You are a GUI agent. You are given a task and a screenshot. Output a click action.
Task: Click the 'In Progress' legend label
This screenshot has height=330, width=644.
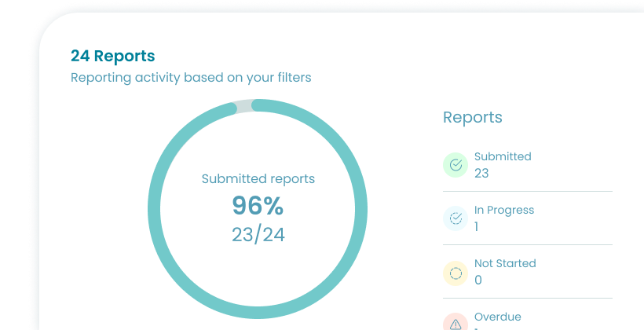pos(504,210)
